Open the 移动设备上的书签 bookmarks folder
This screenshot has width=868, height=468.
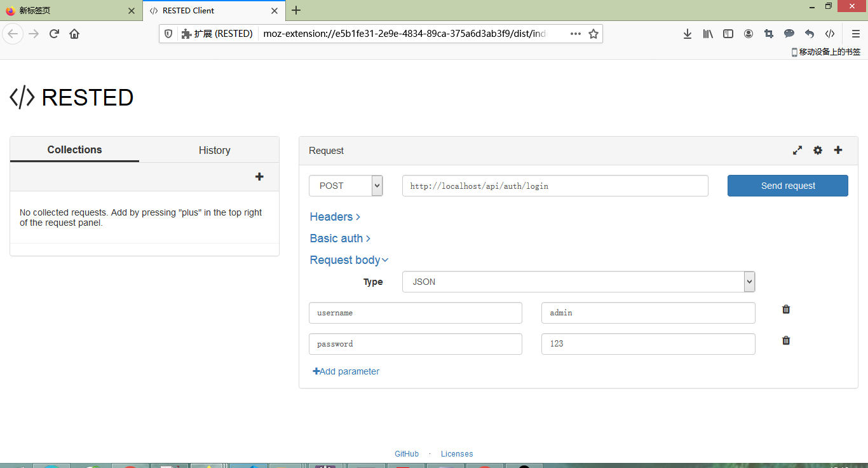[826, 52]
